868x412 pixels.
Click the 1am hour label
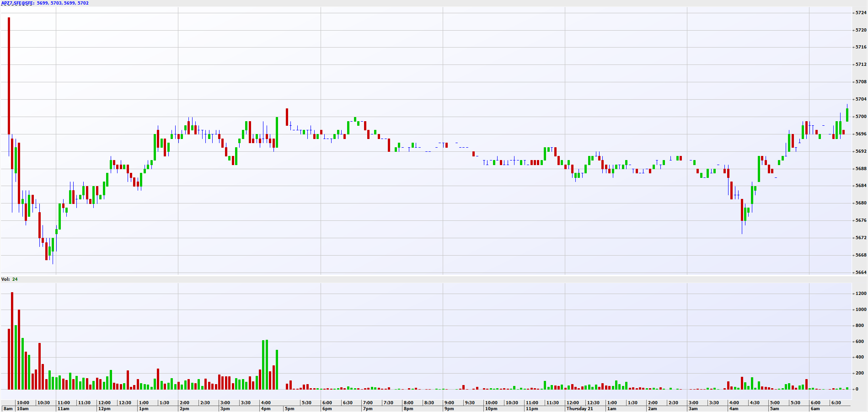click(612, 409)
